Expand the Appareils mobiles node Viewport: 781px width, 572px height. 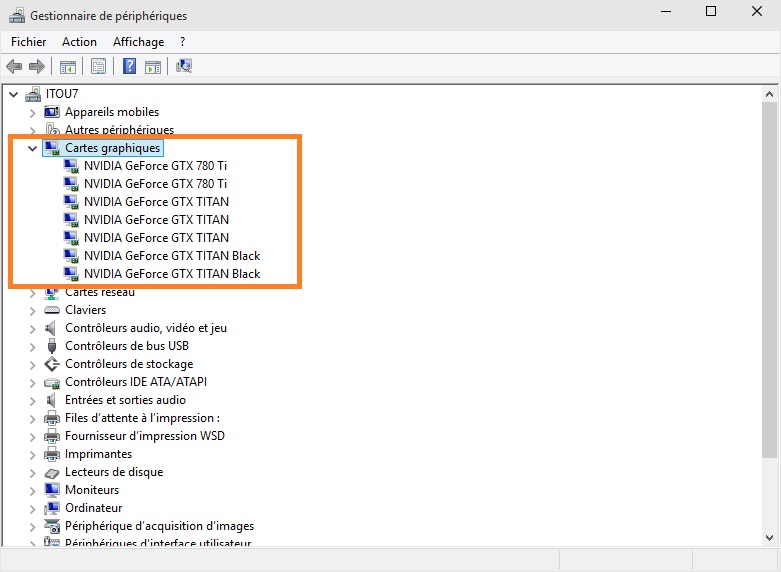pos(32,113)
